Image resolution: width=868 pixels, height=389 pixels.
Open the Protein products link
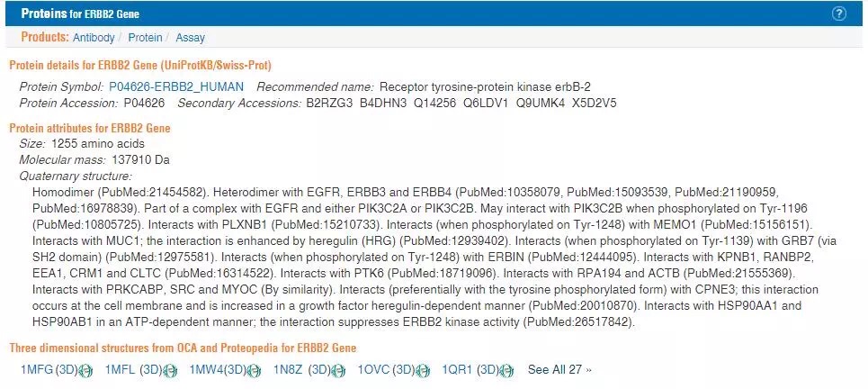(x=145, y=38)
